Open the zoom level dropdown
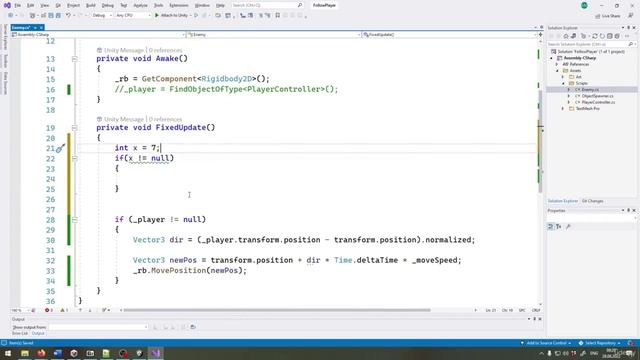The width and height of the screenshot is (640, 360). pos(20,311)
